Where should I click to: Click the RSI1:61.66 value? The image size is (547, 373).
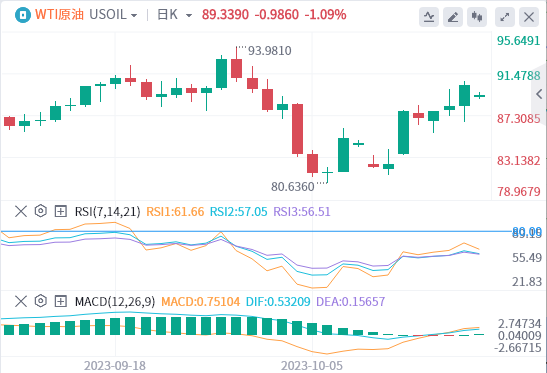click(x=175, y=211)
